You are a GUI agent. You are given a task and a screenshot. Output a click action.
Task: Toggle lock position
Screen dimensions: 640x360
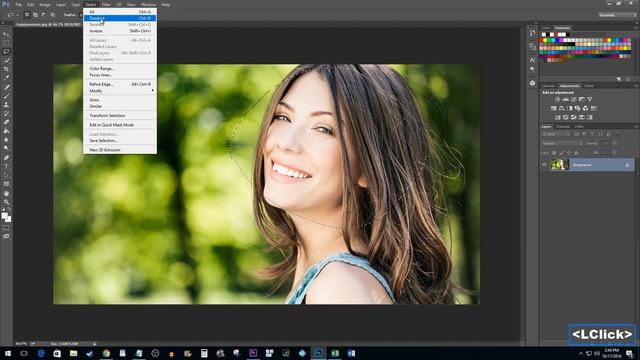coord(569,153)
